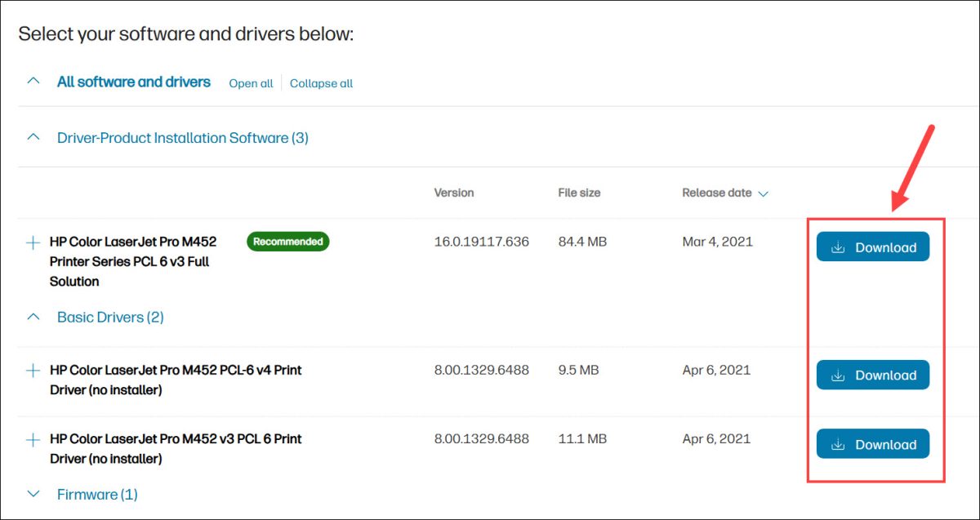Click Apr 6, 2021 date of v3 PCL 6 driver
The height and width of the screenshot is (520, 980).
pyautogui.click(x=718, y=438)
